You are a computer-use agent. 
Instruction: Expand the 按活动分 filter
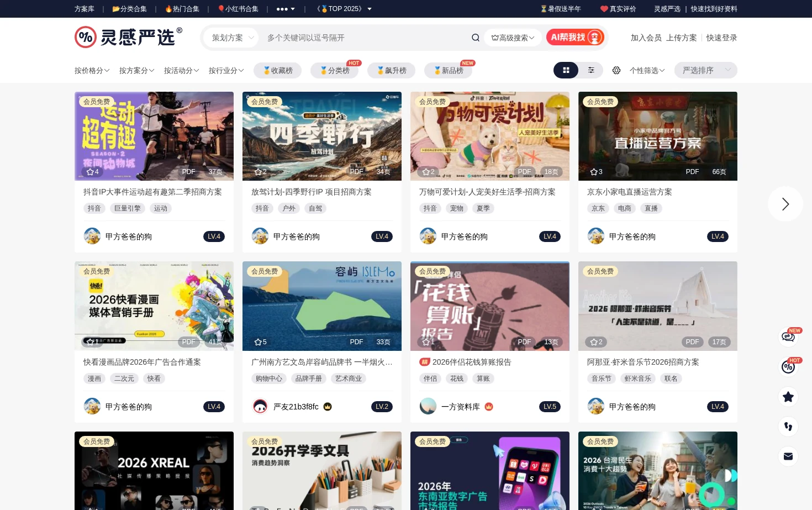(182, 70)
